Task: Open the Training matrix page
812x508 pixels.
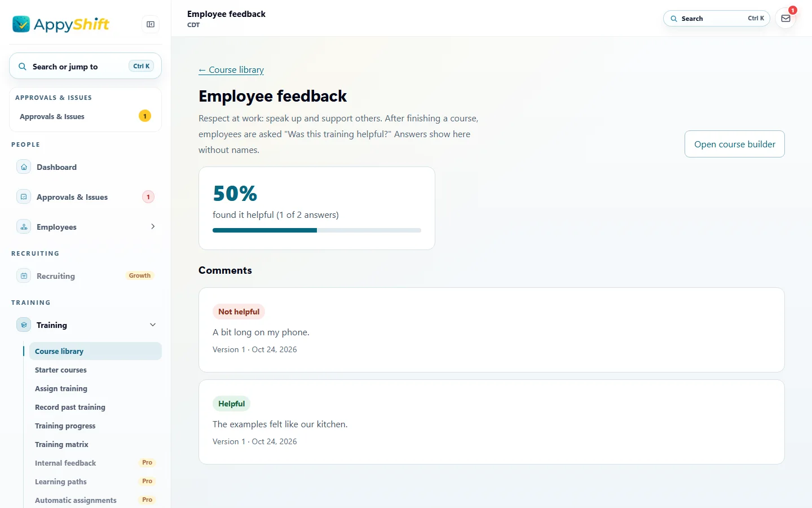Action: point(95,444)
